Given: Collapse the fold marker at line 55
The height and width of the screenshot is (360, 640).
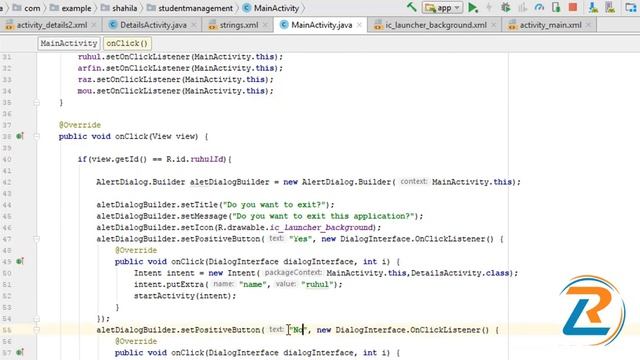Looking at the screenshot, I should tap(36, 330).
